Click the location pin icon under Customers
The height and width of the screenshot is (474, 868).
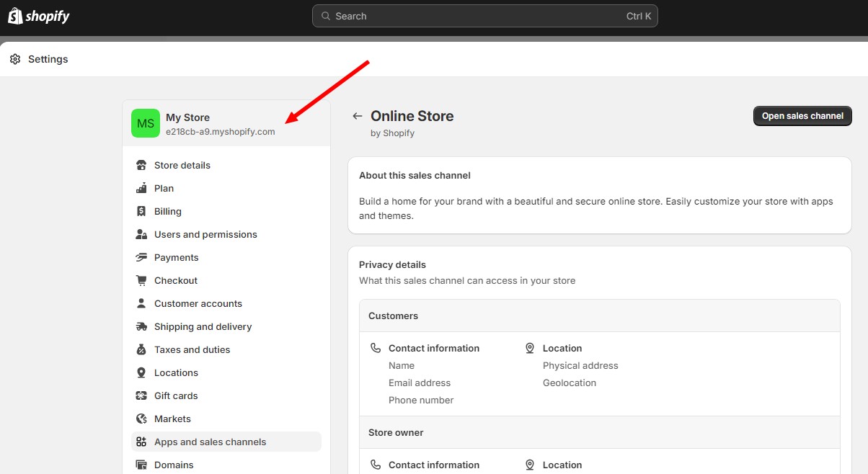click(530, 348)
